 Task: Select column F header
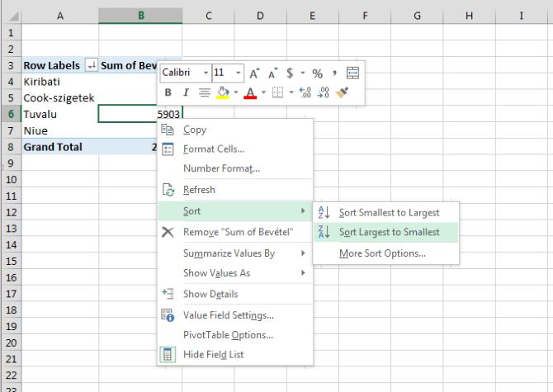[x=365, y=16]
